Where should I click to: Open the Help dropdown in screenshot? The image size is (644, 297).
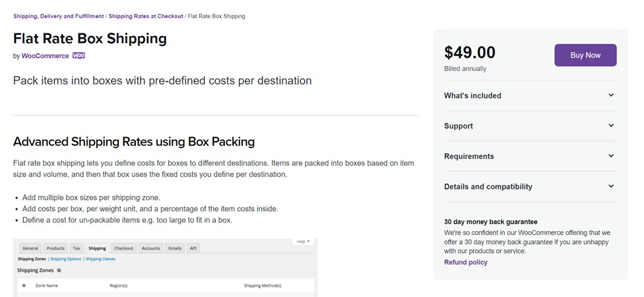tap(303, 242)
